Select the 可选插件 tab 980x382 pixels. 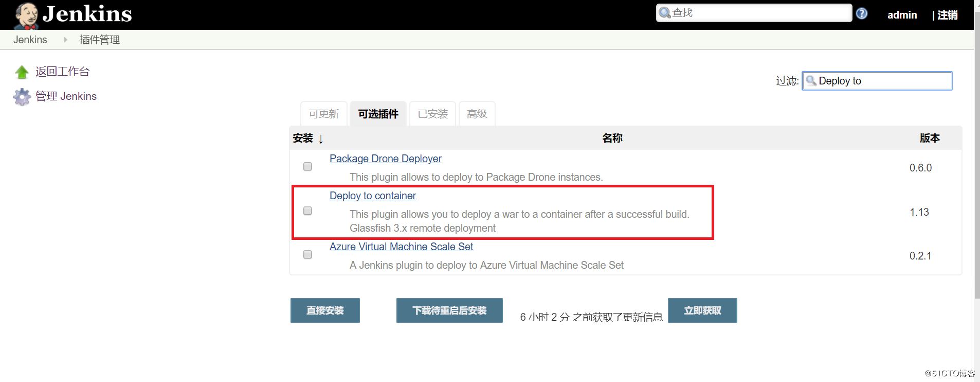[378, 114]
